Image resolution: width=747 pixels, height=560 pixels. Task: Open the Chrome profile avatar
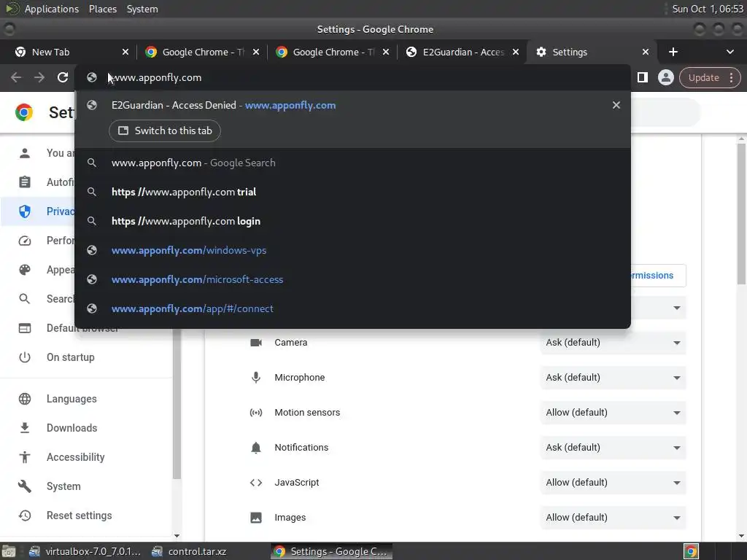[x=665, y=77]
